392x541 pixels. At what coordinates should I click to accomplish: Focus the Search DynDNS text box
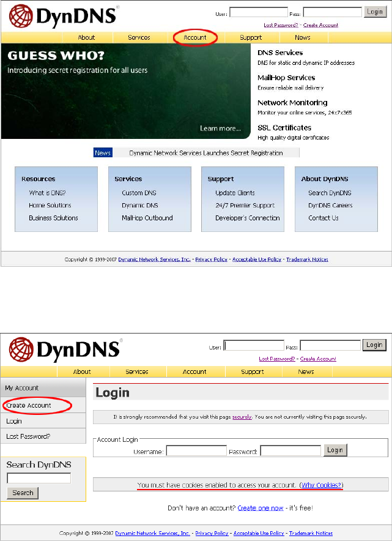(39, 478)
